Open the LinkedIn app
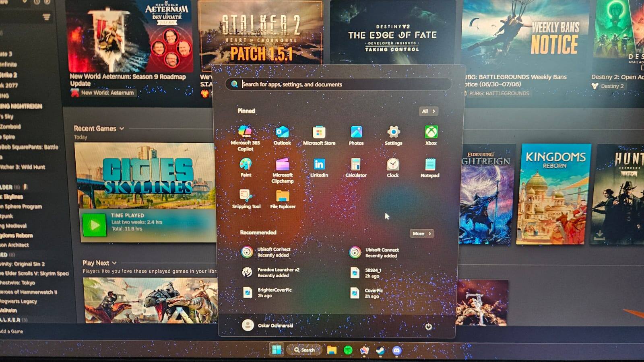This screenshot has width=644, height=362. (319, 168)
